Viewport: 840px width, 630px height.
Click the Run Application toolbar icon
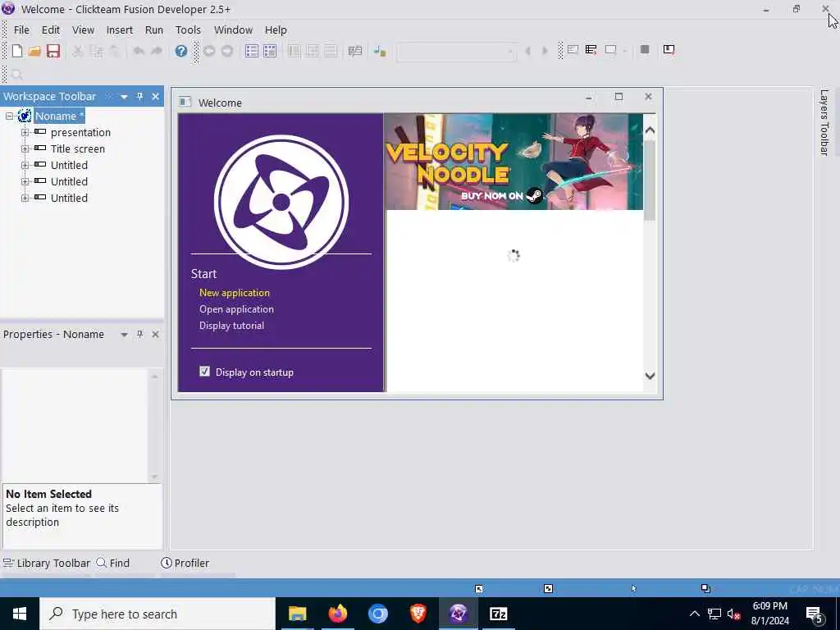tap(591, 50)
